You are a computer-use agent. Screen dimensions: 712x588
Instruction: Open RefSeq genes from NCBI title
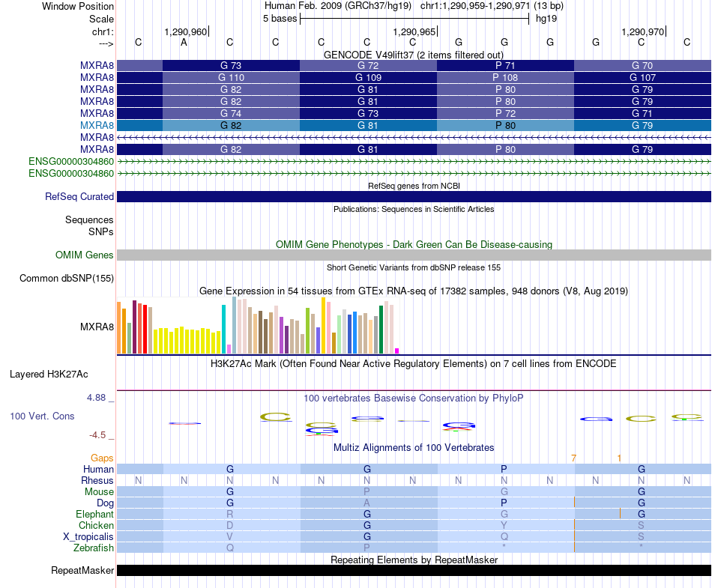coord(414,186)
